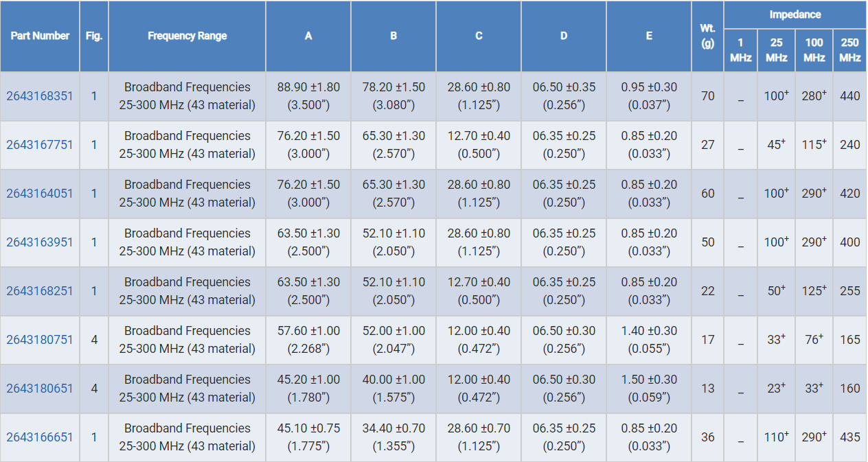The image size is (868, 462).
Task: Click the 25 MHz impedance header
Action: 776,50
